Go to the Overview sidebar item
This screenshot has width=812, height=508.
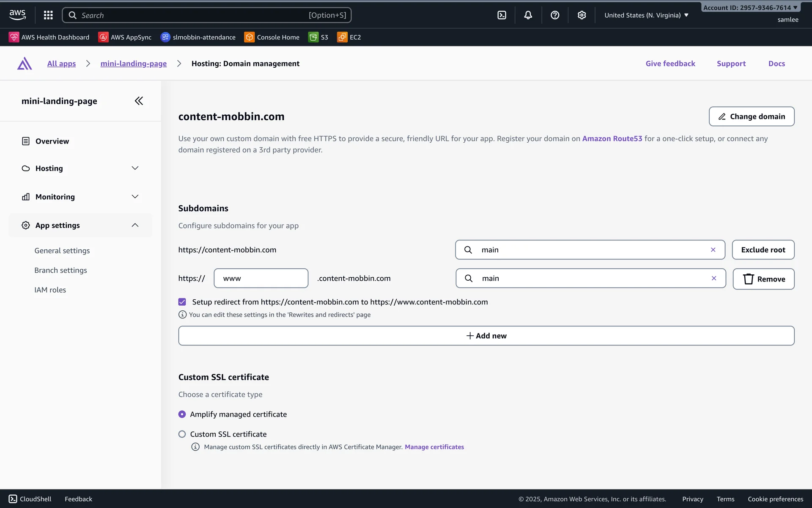pos(52,141)
